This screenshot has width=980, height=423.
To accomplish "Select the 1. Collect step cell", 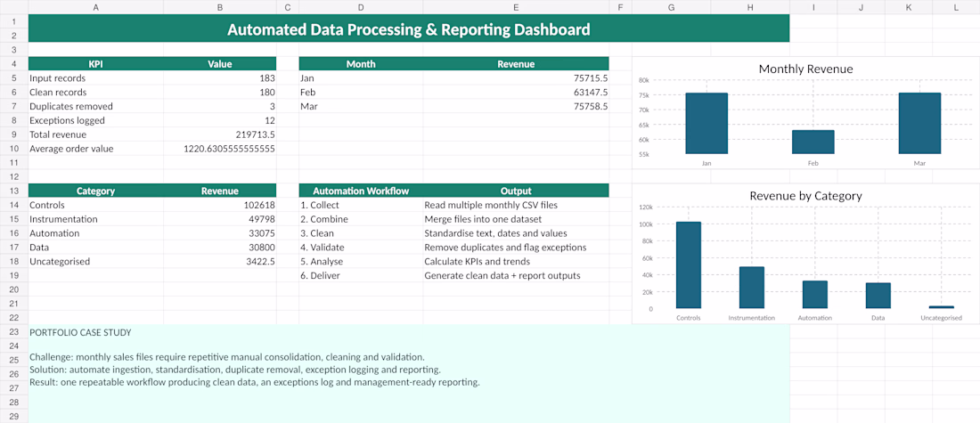I will coord(361,205).
